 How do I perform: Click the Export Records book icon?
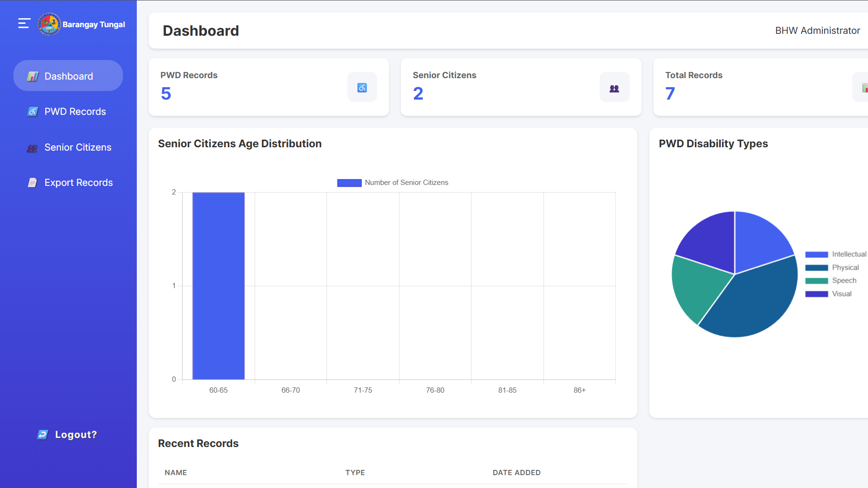click(x=32, y=182)
